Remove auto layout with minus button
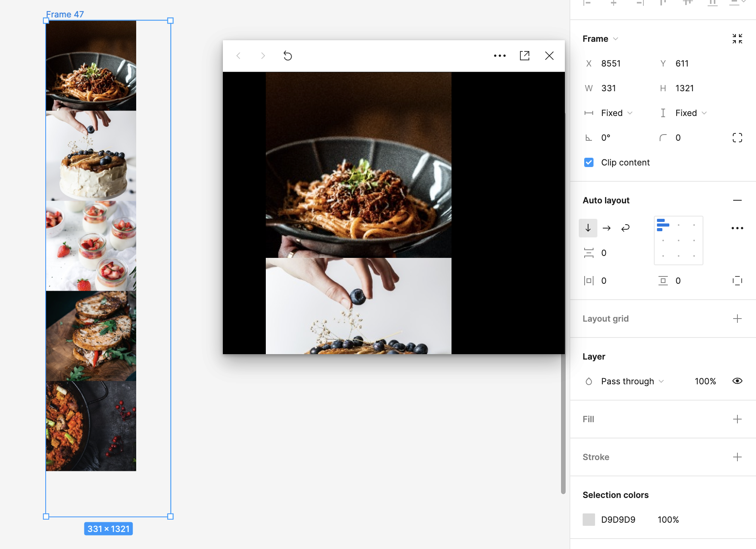This screenshot has width=756, height=549. [x=737, y=200]
